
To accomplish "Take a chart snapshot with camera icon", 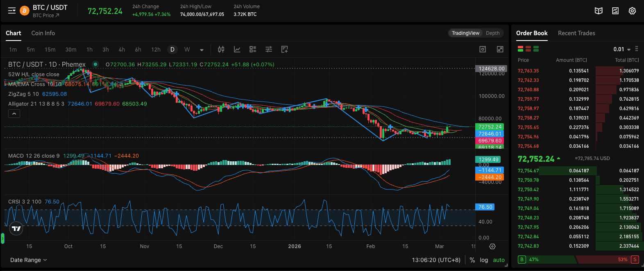I will tap(483, 50).
